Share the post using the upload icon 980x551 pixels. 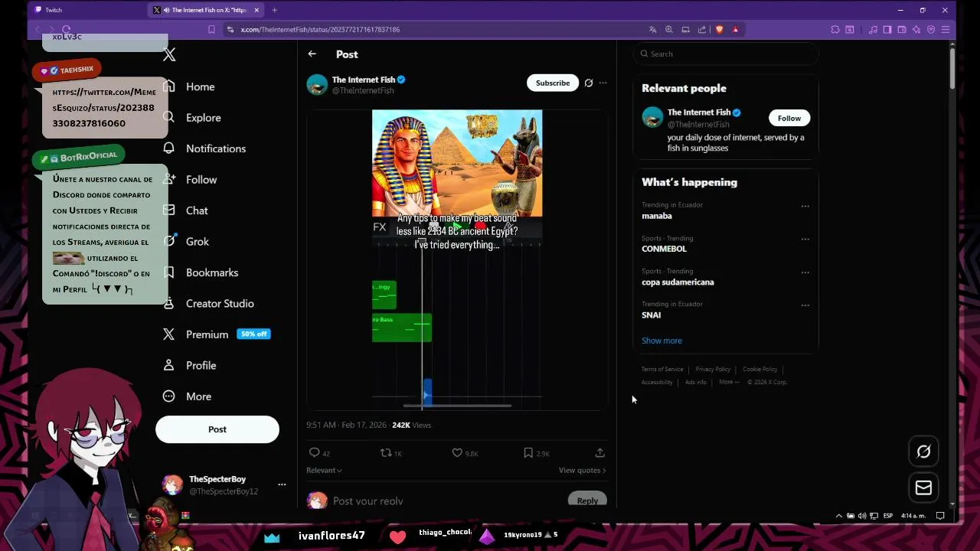click(600, 453)
